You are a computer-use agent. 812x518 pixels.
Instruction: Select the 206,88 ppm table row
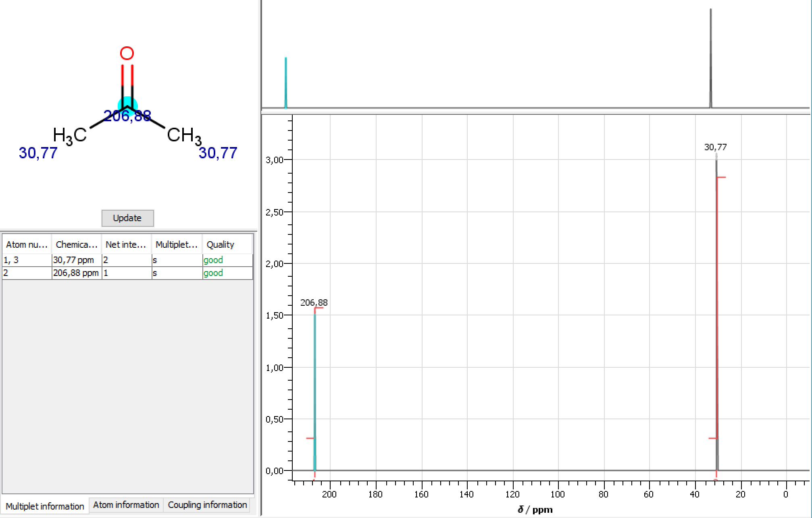pyautogui.click(x=76, y=273)
